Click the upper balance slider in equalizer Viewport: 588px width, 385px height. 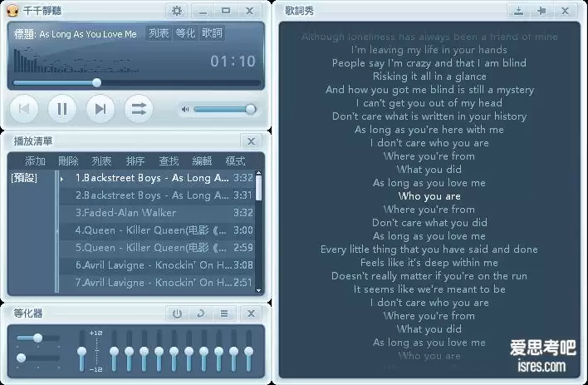[x=38, y=338]
